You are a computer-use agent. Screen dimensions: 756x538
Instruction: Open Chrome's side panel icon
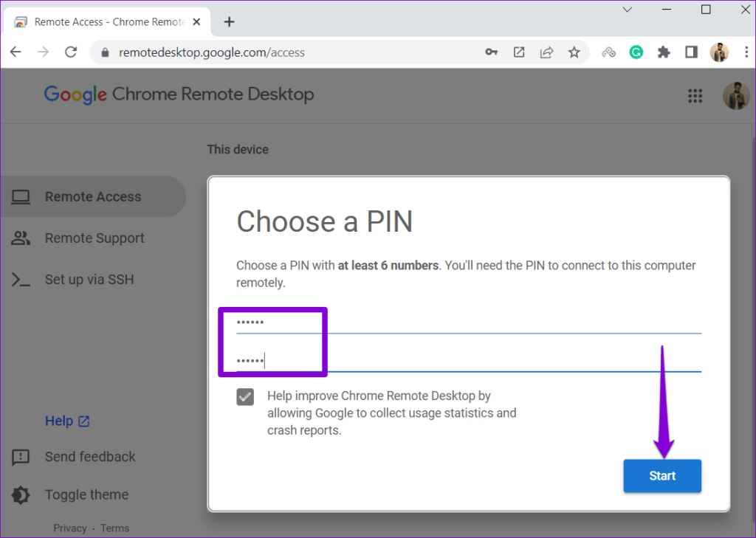pyautogui.click(x=691, y=52)
